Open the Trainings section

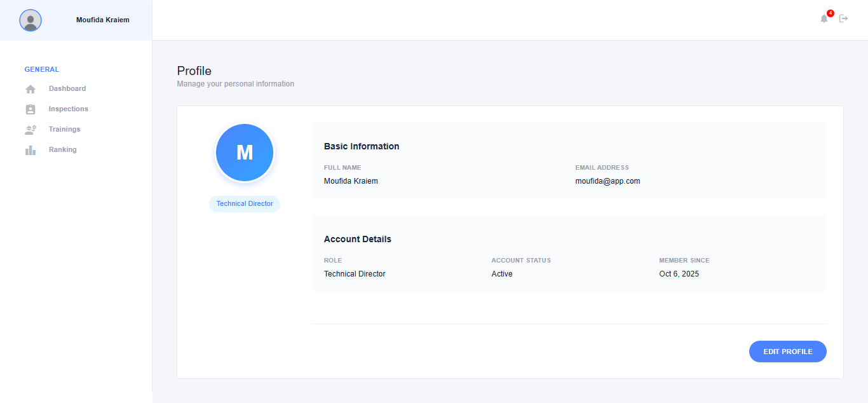[x=65, y=130]
